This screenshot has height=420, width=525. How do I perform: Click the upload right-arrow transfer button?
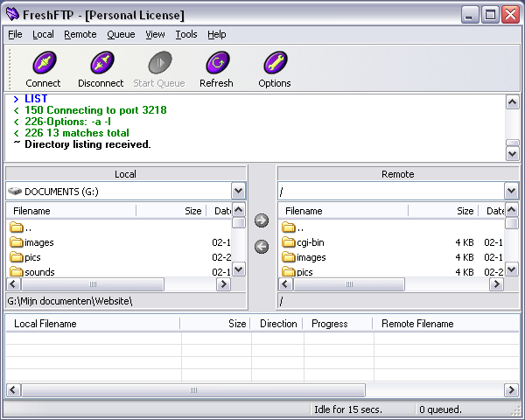click(262, 220)
